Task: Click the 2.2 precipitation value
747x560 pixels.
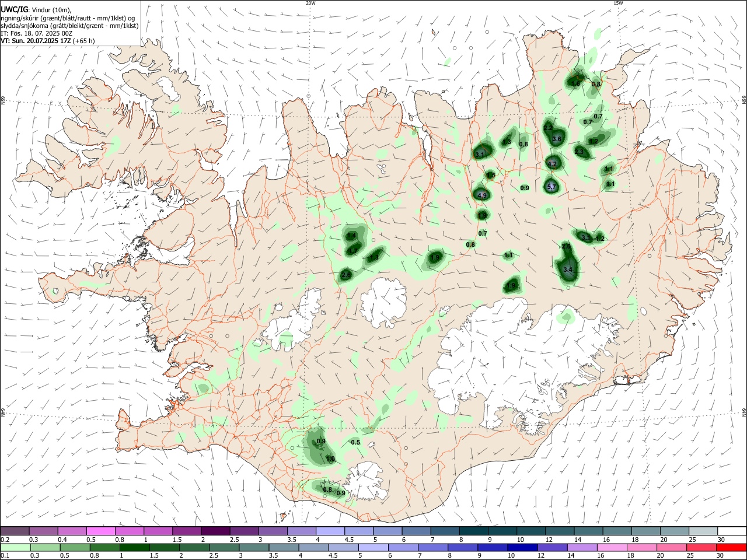Action: 548,128
